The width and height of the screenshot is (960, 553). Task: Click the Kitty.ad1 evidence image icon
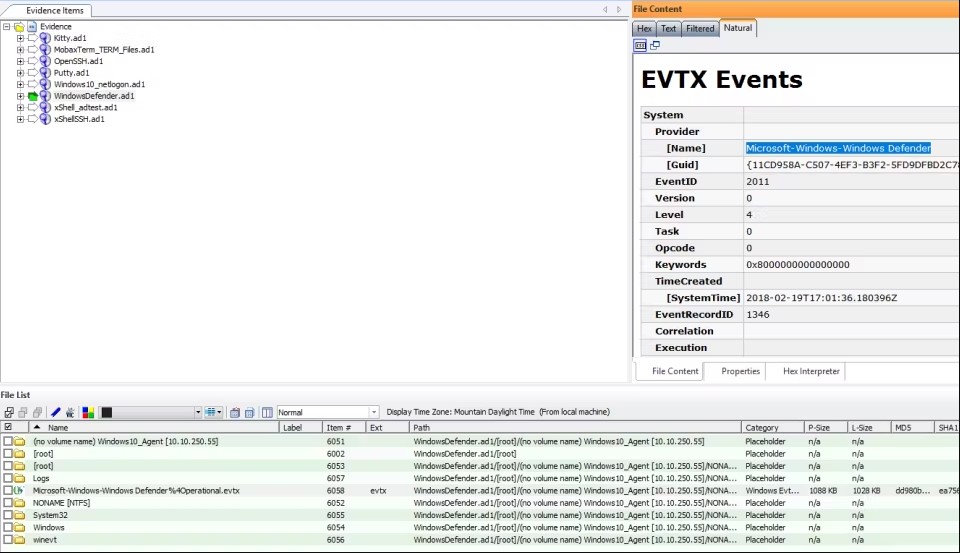point(45,38)
